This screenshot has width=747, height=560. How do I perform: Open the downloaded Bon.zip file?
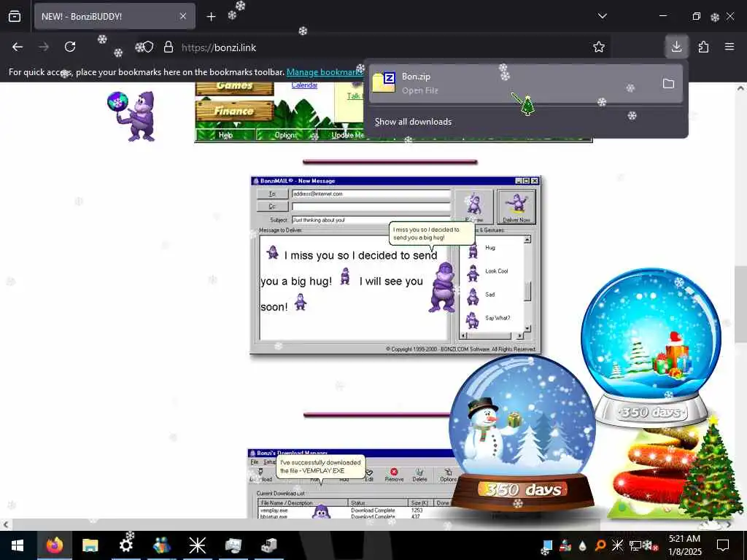[512, 83]
